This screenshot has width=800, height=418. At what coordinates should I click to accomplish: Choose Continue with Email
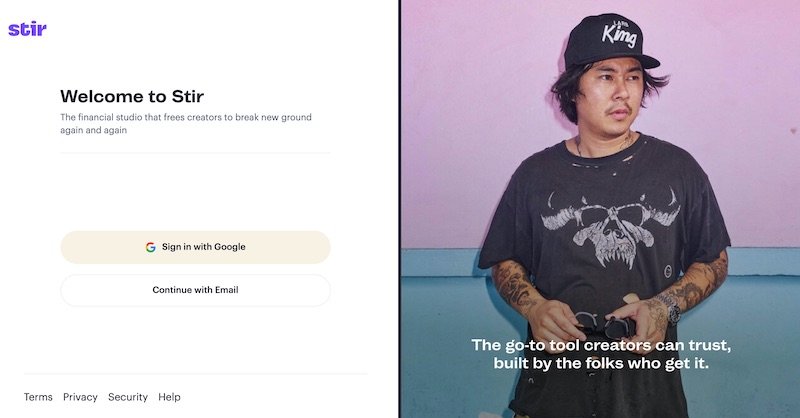click(195, 290)
